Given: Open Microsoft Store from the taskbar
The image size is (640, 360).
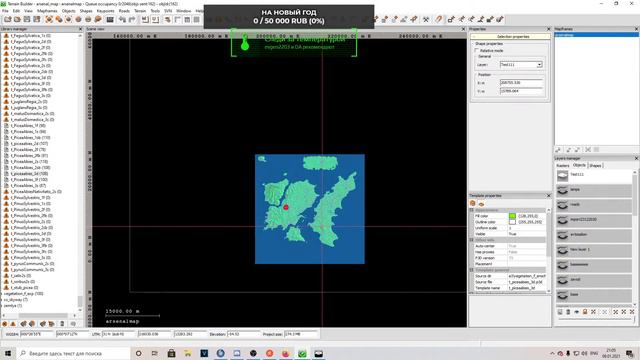Looking at the screenshot, I should (x=171, y=353).
